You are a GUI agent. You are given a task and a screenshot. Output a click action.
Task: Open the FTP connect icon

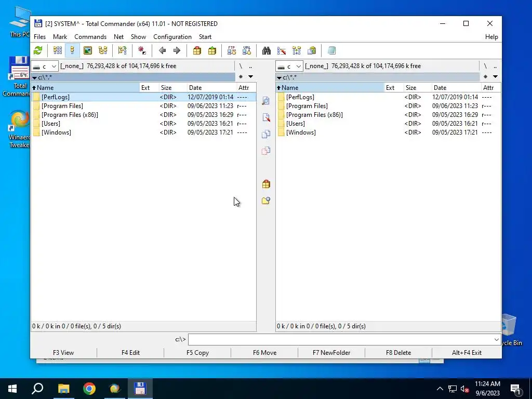point(232,50)
